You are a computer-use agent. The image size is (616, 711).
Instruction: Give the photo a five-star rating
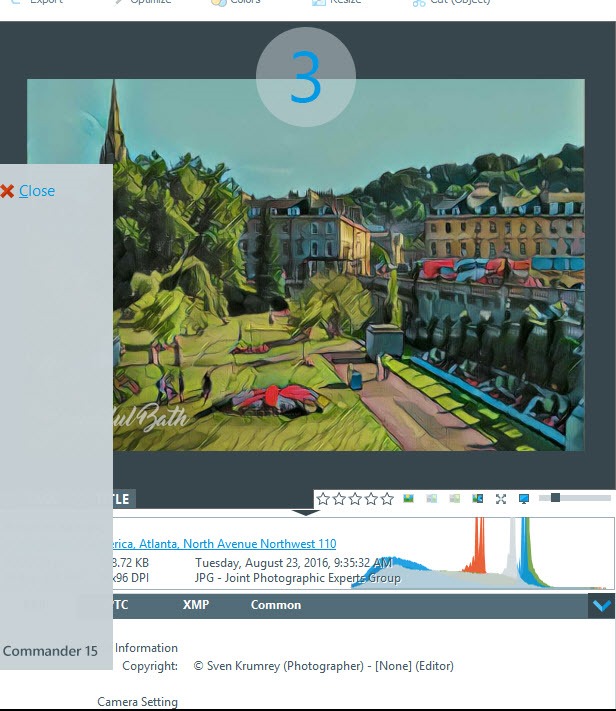[x=387, y=499]
